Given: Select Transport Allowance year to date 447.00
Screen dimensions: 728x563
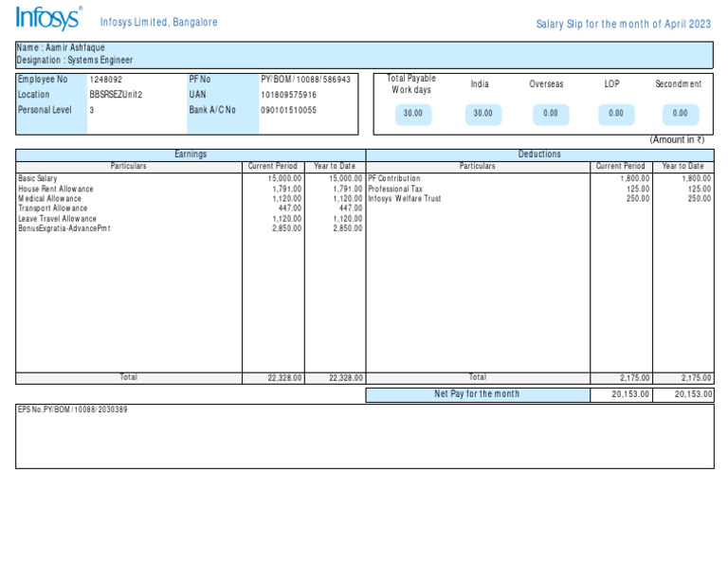Looking at the screenshot, I should coord(351,209).
